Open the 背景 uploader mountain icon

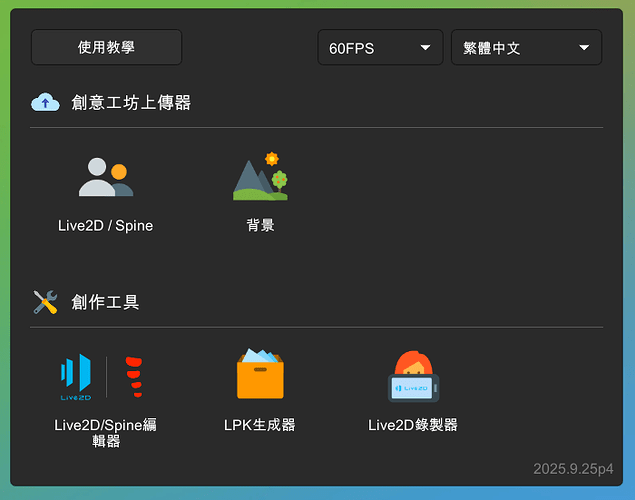click(260, 177)
